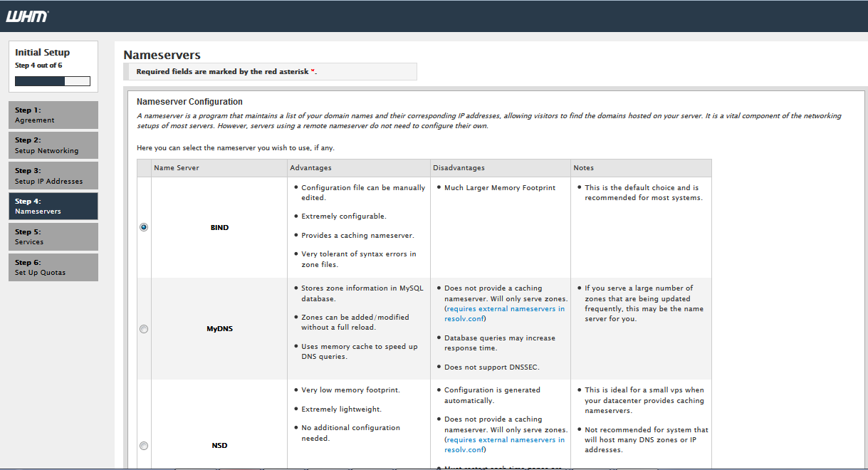This screenshot has height=470, width=868.
Task: Jump to Step 5: Services
Action: point(53,237)
